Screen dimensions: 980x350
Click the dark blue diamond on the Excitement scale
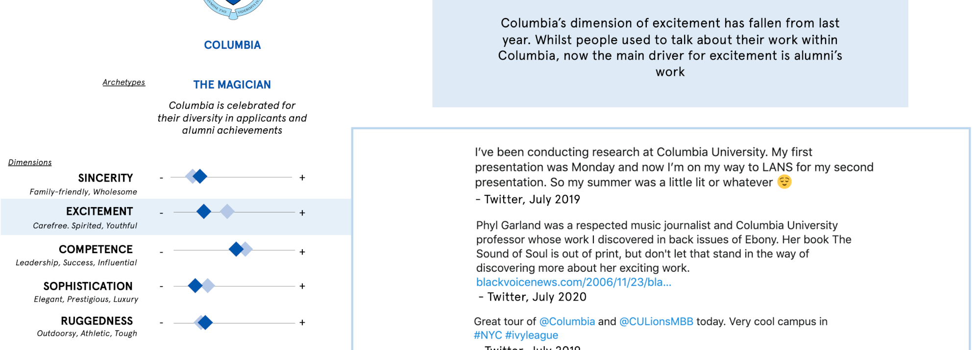(204, 211)
